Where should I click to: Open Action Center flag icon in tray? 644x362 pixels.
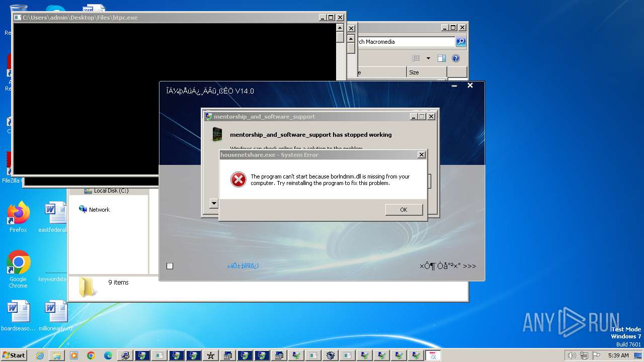tap(597, 355)
